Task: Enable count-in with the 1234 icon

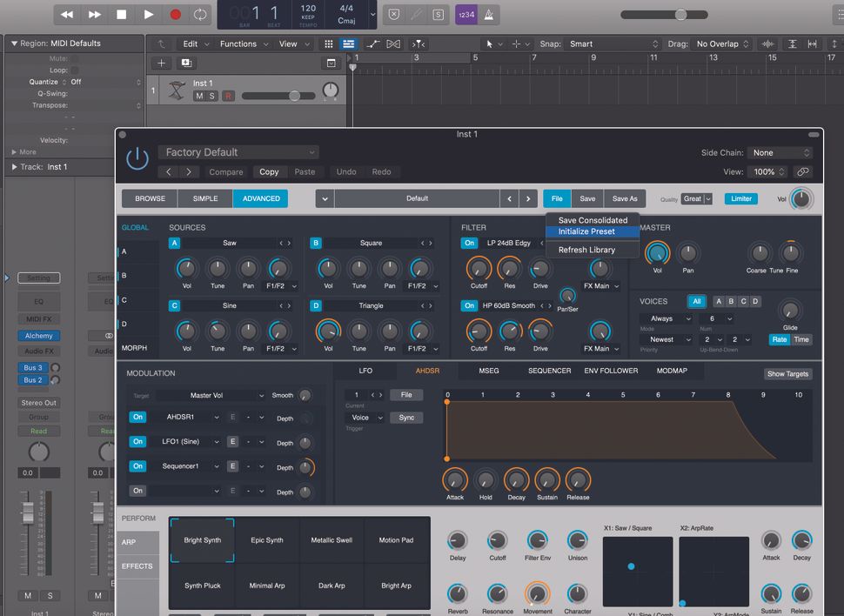Action: [465, 15]
